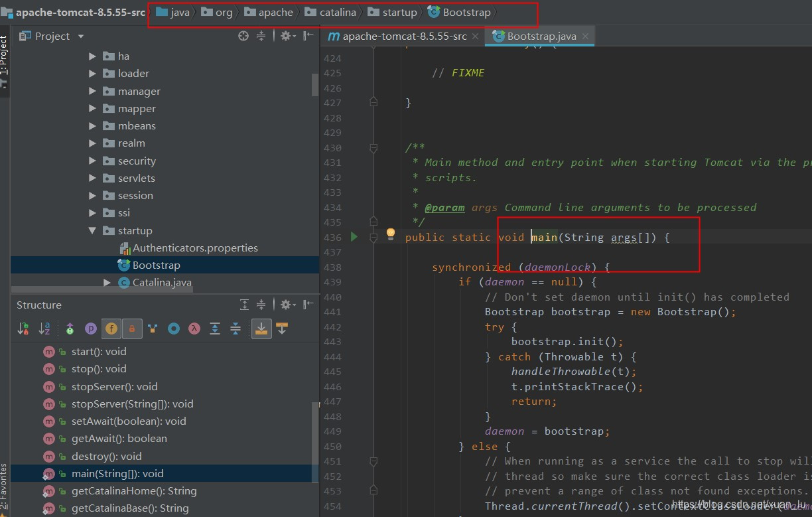The image size is (812, 517).
Task: Select destroy(): void method
Action: (107, 456)
